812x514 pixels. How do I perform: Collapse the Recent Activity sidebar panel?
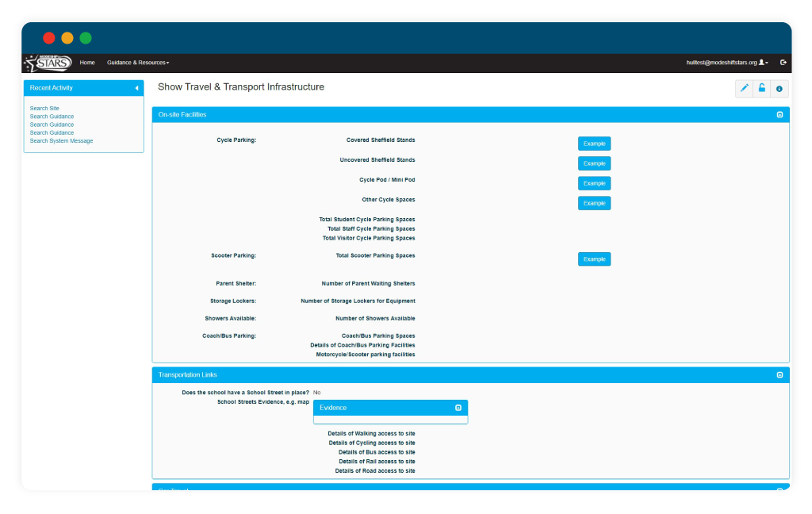pyautogui.click(x=136, y=88)
